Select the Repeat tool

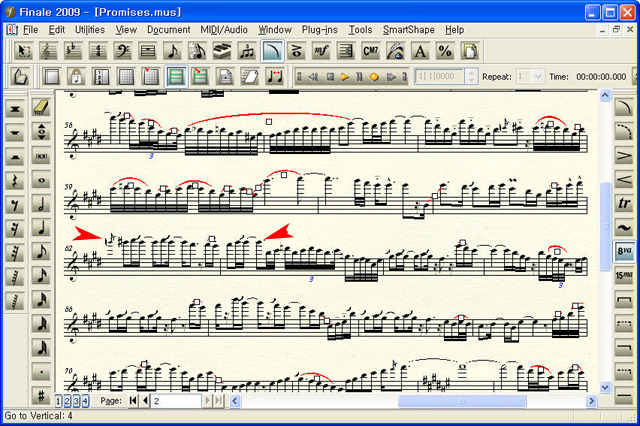click(x=346, y=51)
